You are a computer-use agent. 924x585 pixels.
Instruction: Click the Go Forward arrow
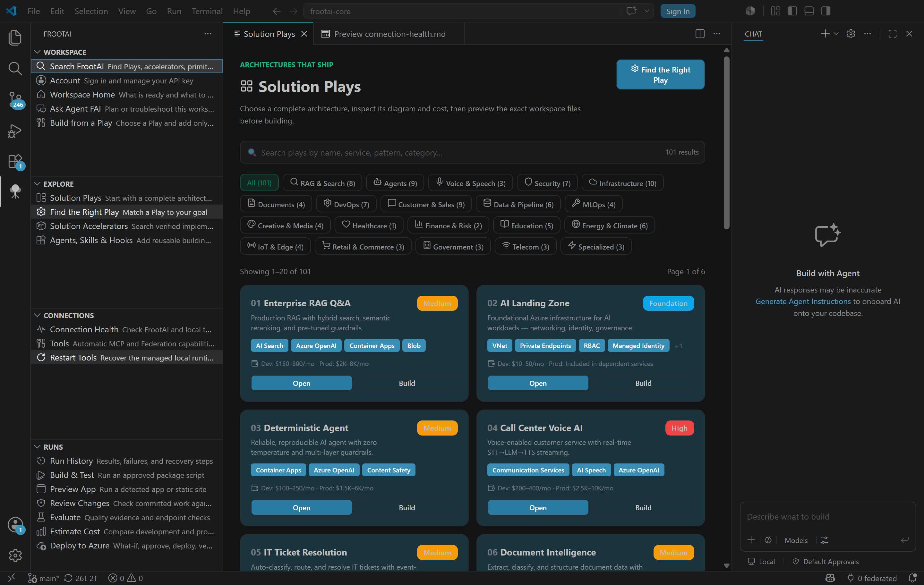pos(293,11)
